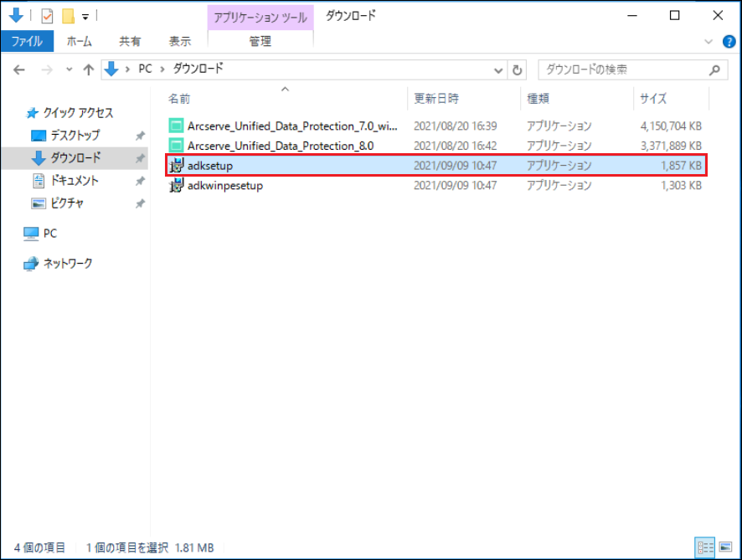Viewport: 742px width, 560px height.
Task: Sort by the 種類 column header
Action: click(538, 99)
